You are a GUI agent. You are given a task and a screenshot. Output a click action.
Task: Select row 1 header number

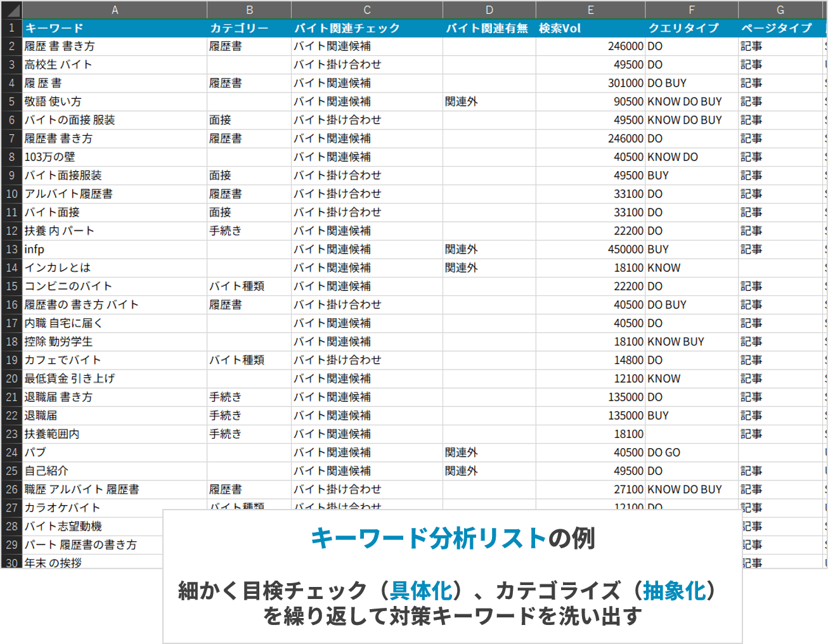tap(11, 28)
